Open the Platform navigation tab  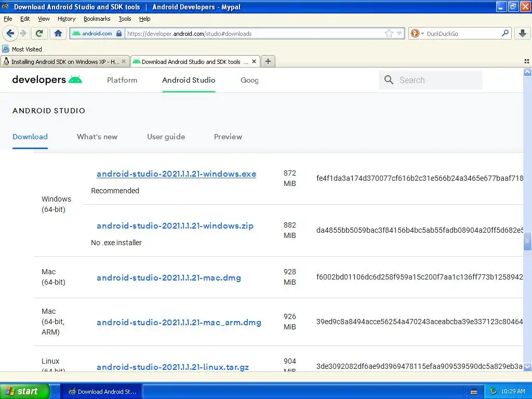pyautogui.click(x=122, y=80)
